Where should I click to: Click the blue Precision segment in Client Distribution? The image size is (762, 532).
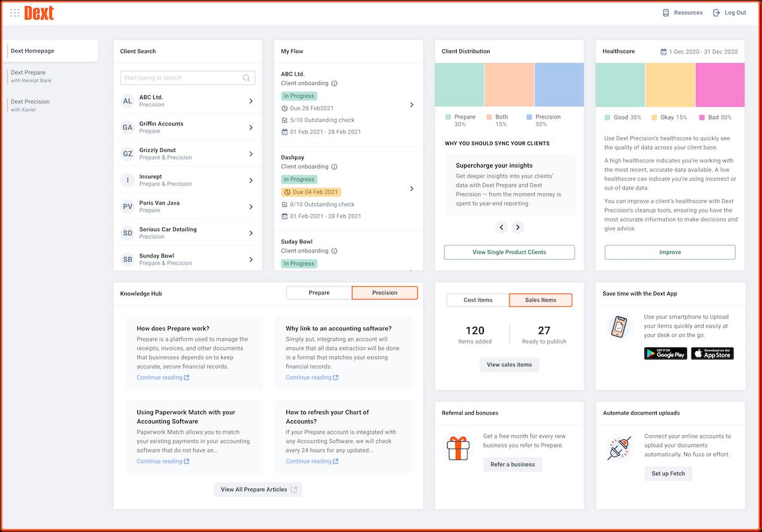[x=559, y=84]
